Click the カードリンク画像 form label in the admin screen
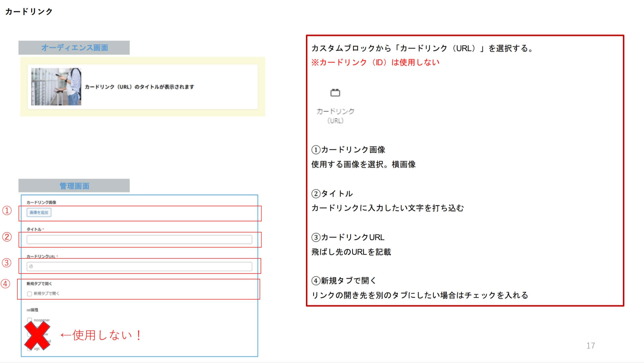The height and width of the screenshot is (363, 644). point(41,202)
